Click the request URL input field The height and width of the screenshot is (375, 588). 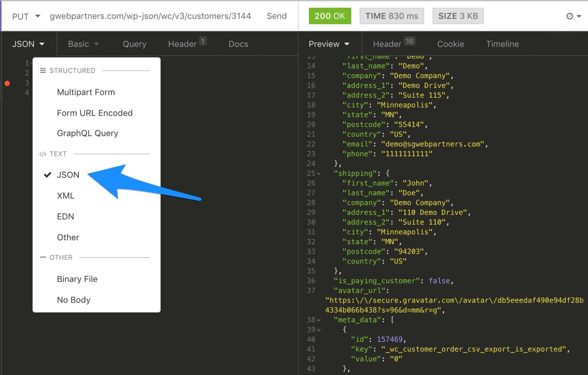coord(150,16)
